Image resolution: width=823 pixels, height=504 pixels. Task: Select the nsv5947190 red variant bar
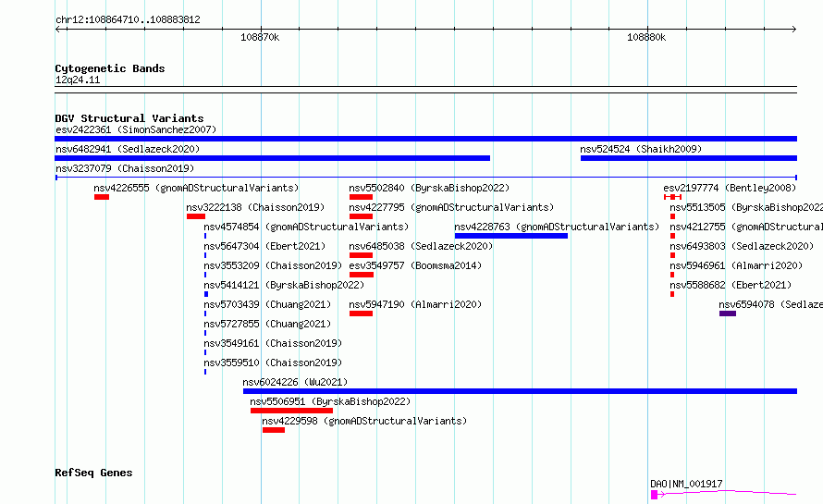[x=362, y=313]
